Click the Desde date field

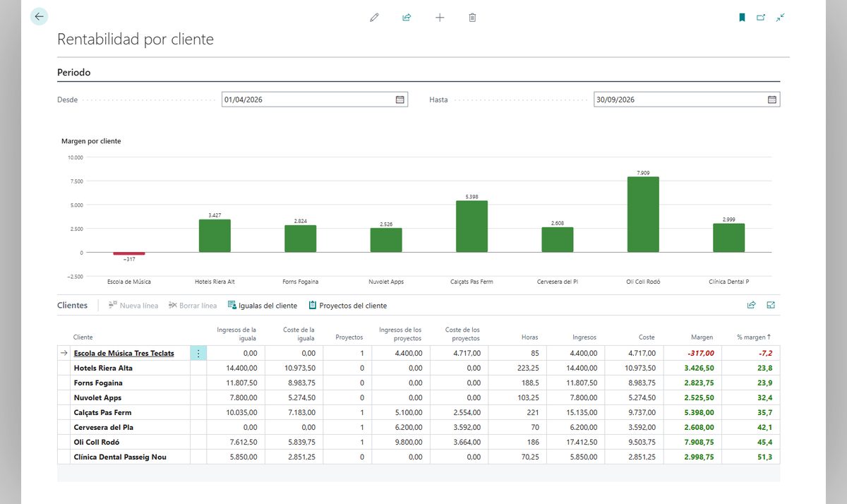[x=315, y=100]
